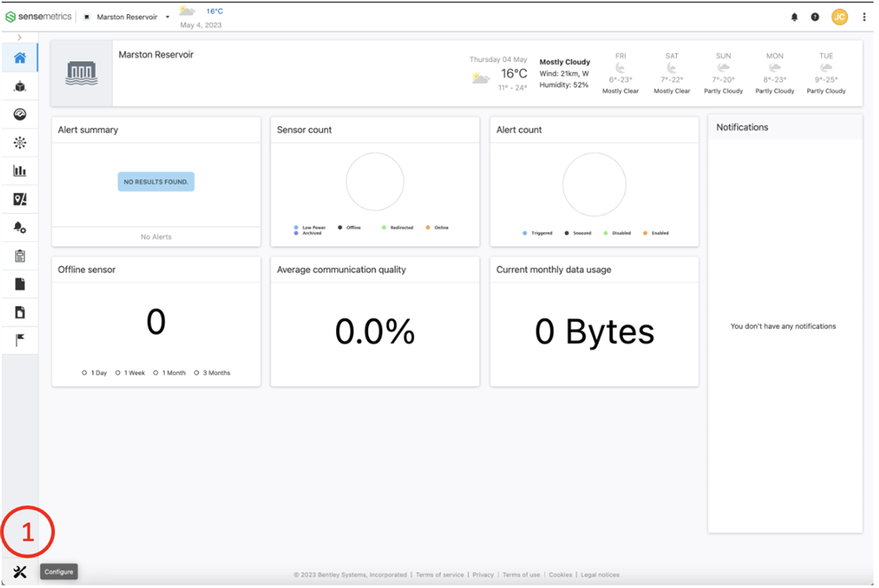Toggle the Offline legend in Sensor count

click(x=349, y=228)
